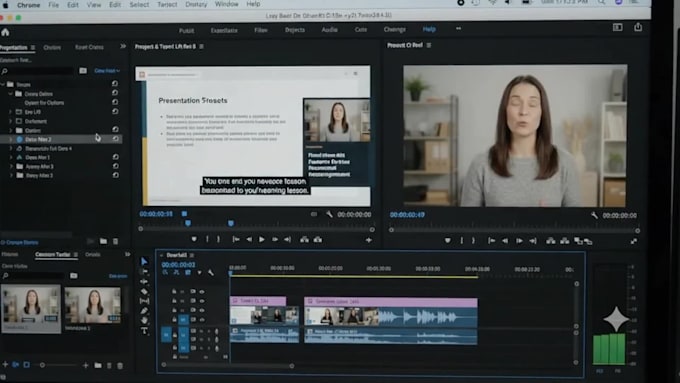Select the Selection arrow tool

144,261
